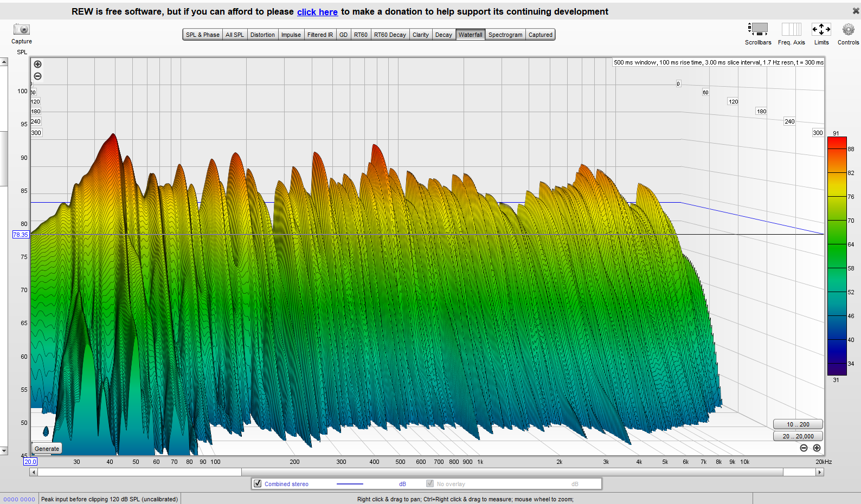Click bottom-right horizontal zoom in icon

[x=817, y=448]
